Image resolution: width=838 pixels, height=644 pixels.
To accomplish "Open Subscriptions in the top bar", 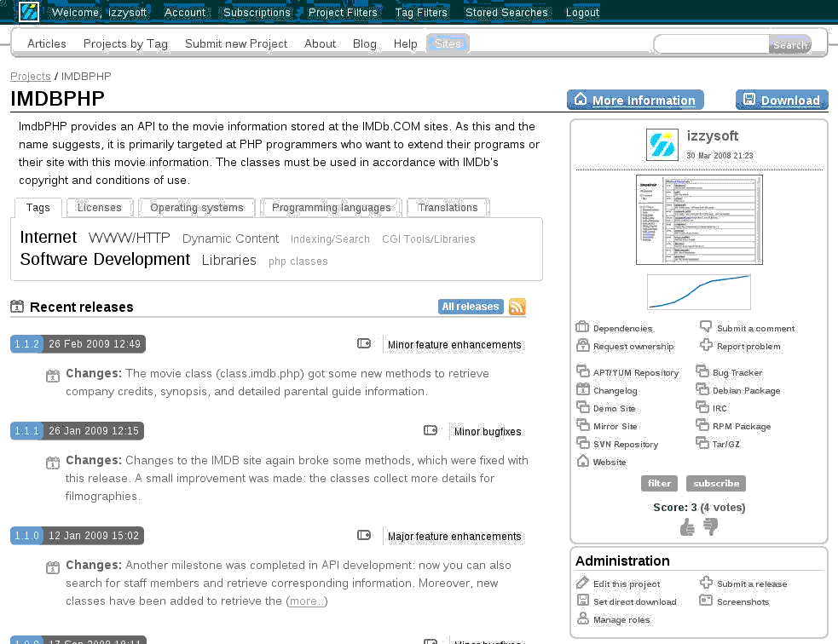I will click(257, 12).
